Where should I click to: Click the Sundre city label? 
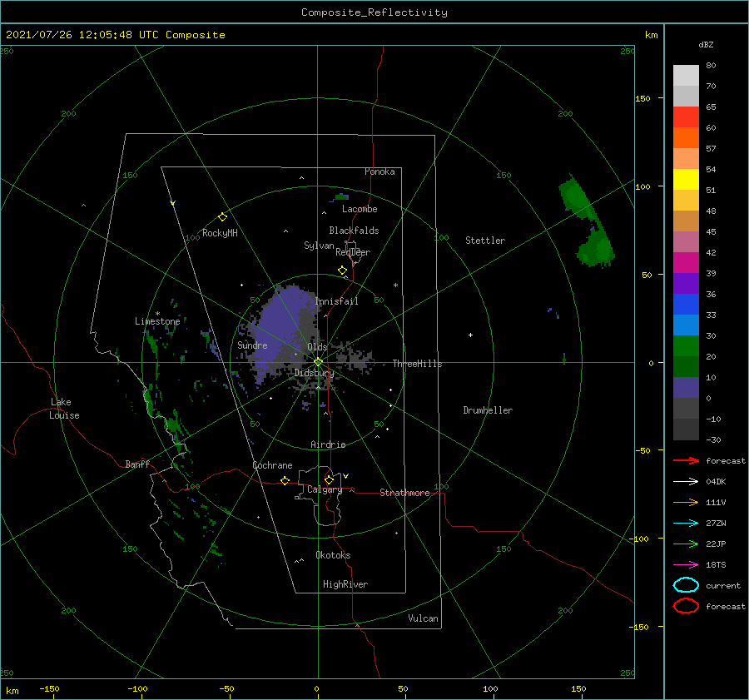tap(252, 345)
